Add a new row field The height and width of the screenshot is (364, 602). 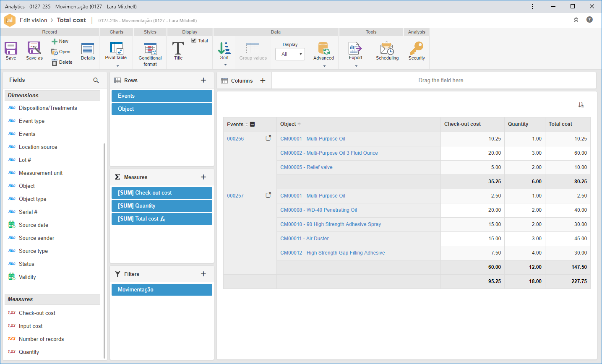[203, 80]
